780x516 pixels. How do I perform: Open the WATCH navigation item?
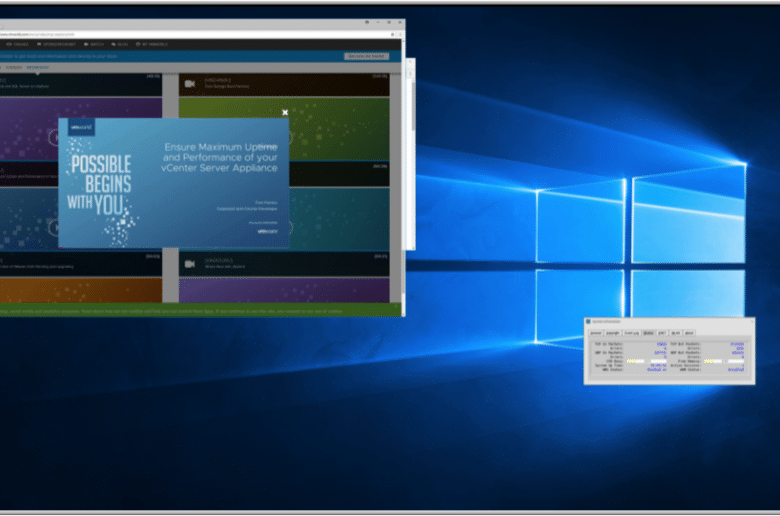[x=94, y=44]
